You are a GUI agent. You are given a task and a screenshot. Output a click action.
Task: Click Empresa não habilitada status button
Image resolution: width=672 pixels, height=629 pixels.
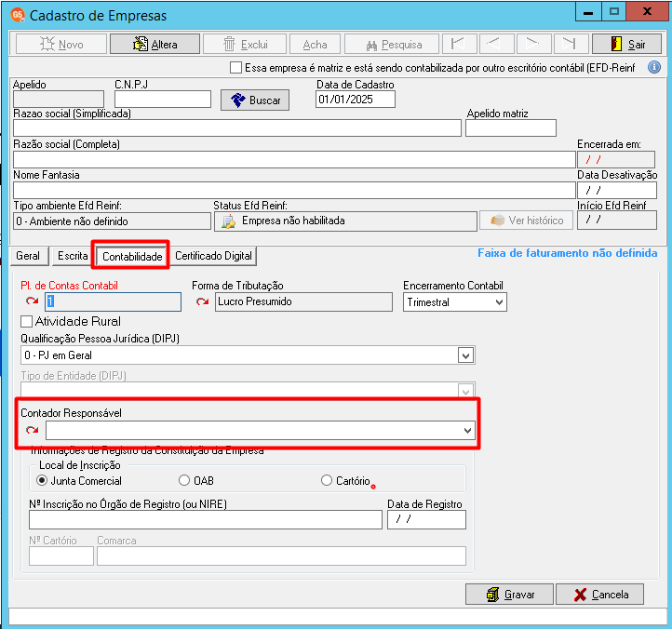click(345, 221)
